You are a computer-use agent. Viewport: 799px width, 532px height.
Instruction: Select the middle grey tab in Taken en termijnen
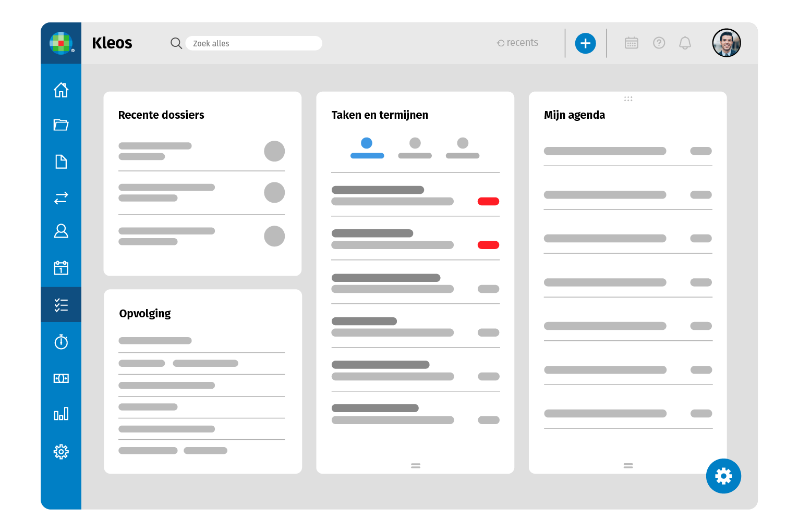coord(415,148)
